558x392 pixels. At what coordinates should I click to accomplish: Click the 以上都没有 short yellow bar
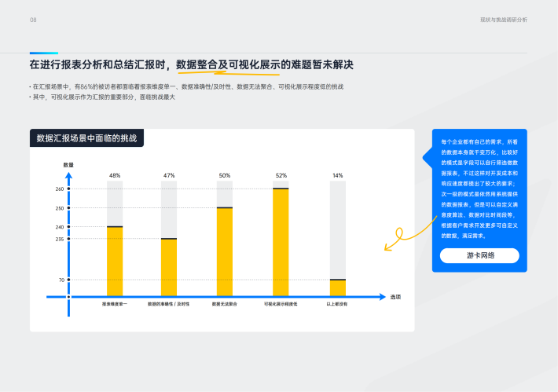[337, 288]
